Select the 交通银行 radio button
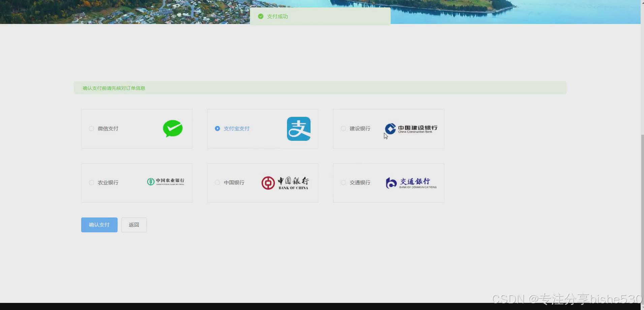The width and height of the screenshot is (644, 310). click(x=343, y=182)
